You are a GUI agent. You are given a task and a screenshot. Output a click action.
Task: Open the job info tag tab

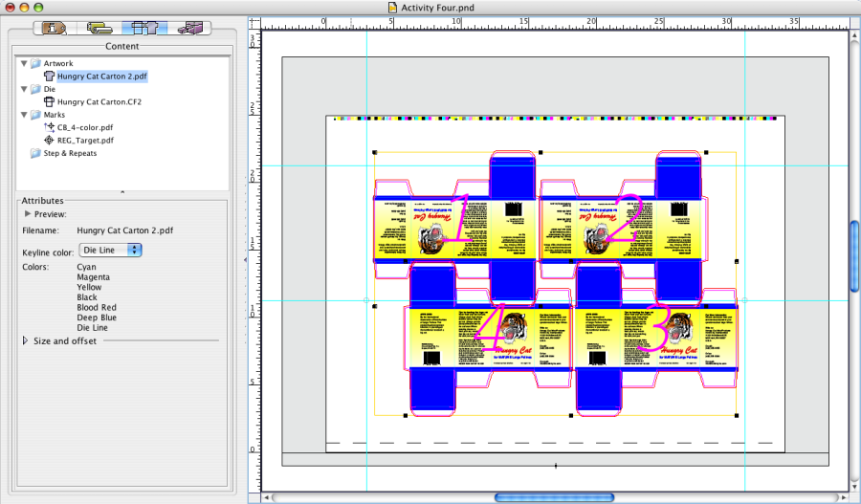point(55,28)
